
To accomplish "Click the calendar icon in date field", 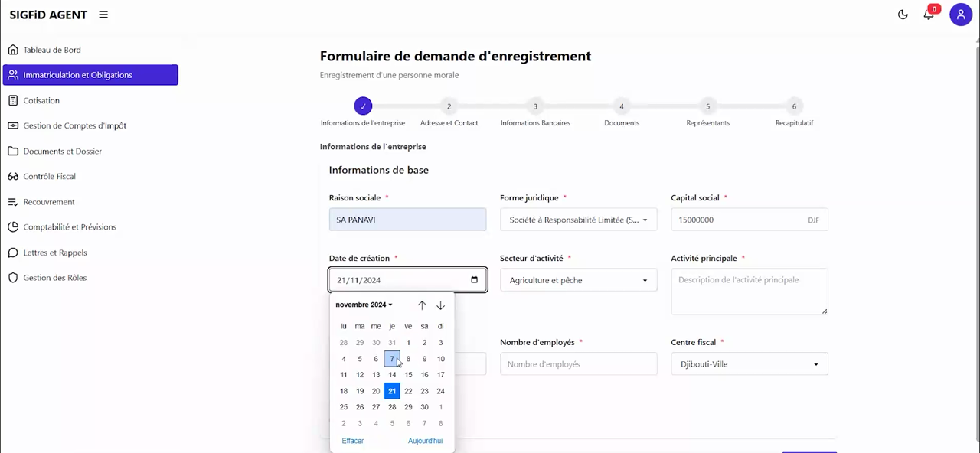I will coord(474,280).
